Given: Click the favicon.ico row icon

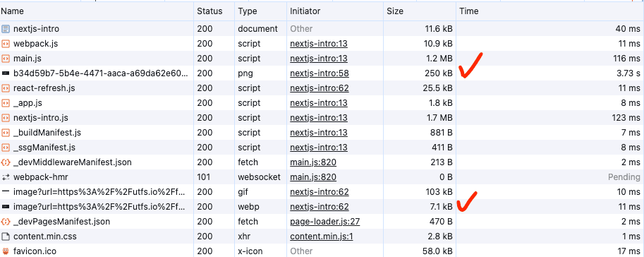Looking at the screenshot, I should [6, 251].
